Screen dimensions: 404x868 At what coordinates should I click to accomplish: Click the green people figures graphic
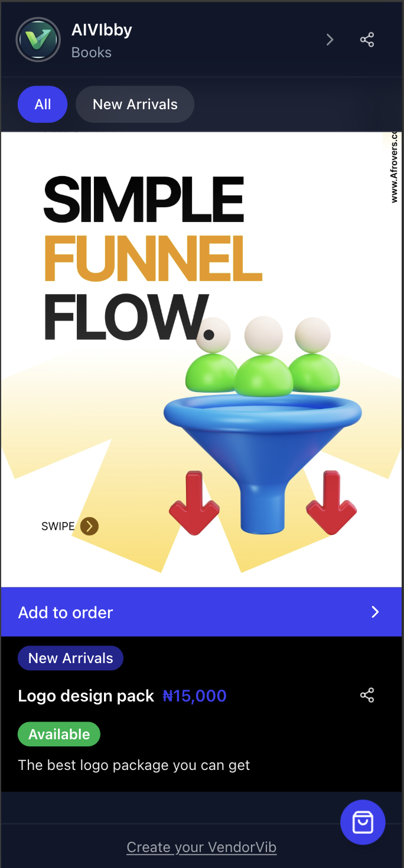pyautogui.click(x=263, y=357)
